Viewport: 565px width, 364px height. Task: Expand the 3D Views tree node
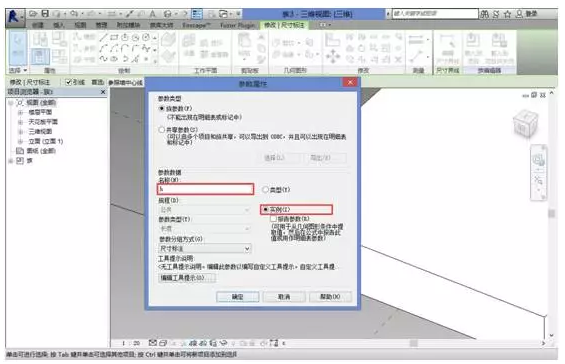tap(21, 132)
